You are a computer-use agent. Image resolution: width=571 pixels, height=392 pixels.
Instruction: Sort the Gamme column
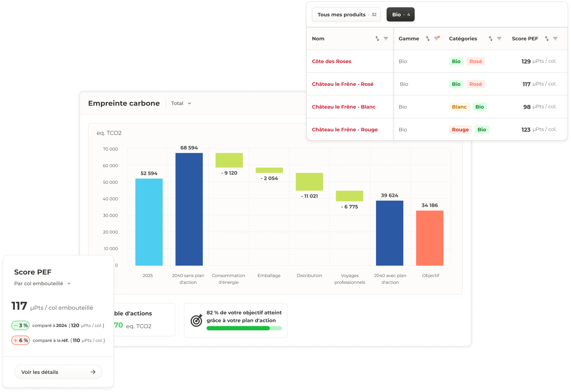(x=428, y=39)
